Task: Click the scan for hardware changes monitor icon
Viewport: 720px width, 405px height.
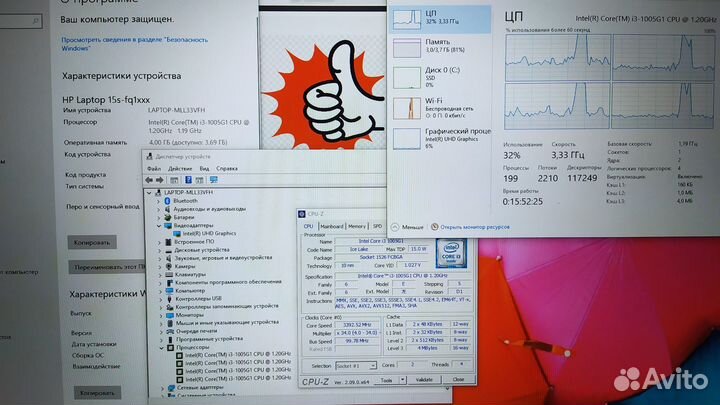Action: [x=214, y=180]
